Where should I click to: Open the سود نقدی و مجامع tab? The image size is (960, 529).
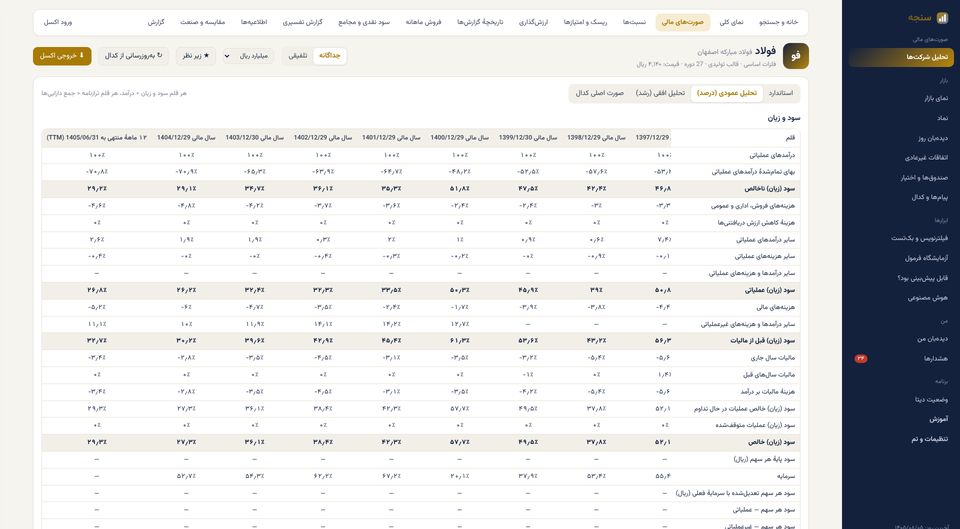pos(364,22)
